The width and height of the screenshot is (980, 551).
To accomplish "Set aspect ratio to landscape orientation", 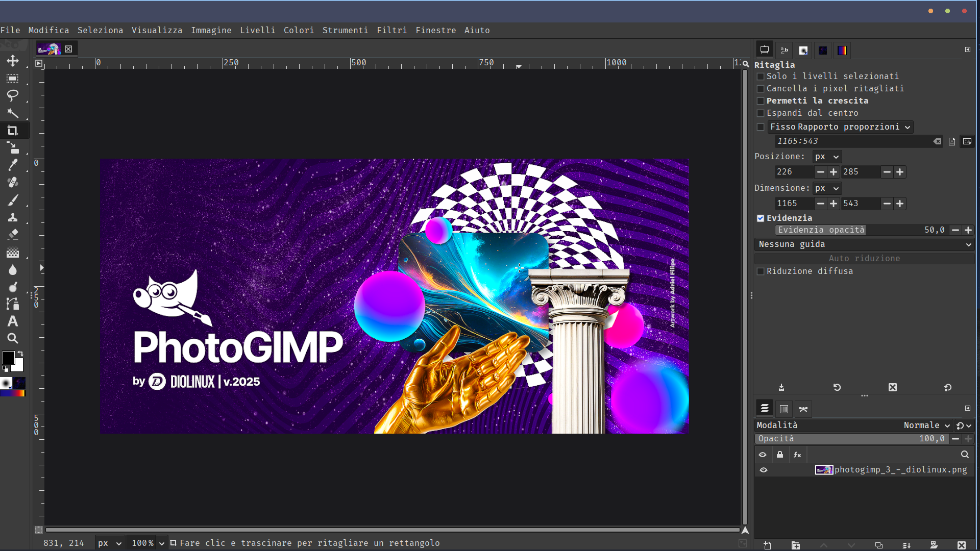I will (x=967, y=141).
